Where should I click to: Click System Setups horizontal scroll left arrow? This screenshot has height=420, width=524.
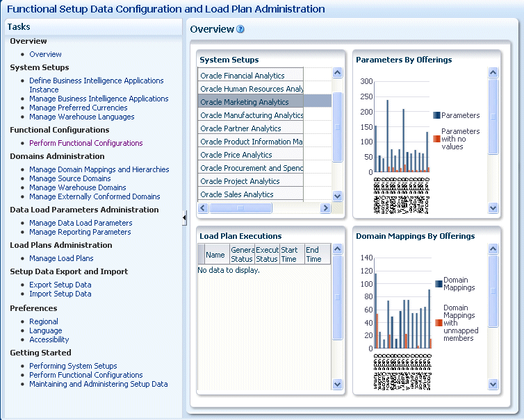tap(203, 208)
